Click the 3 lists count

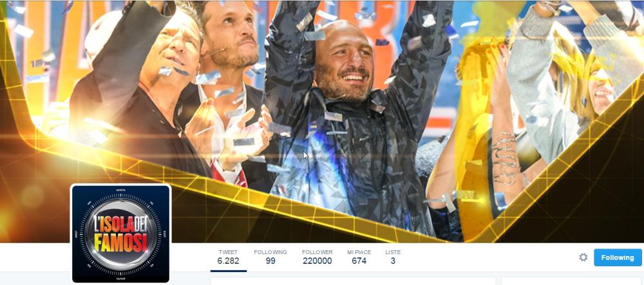pos(393,261)
